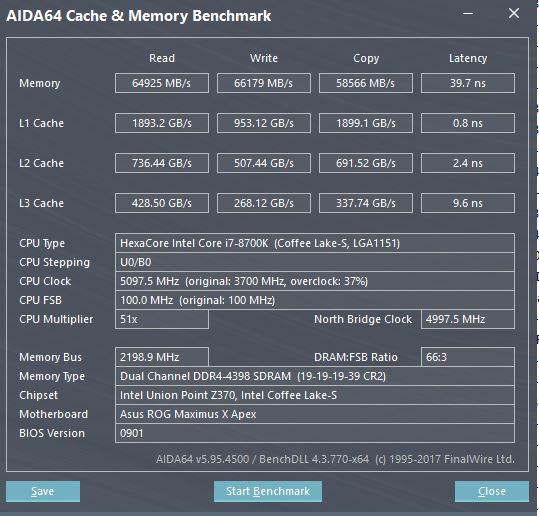Click the L3 Cache row label
This screenshot has width=539, height=516.
click(41, 203)
